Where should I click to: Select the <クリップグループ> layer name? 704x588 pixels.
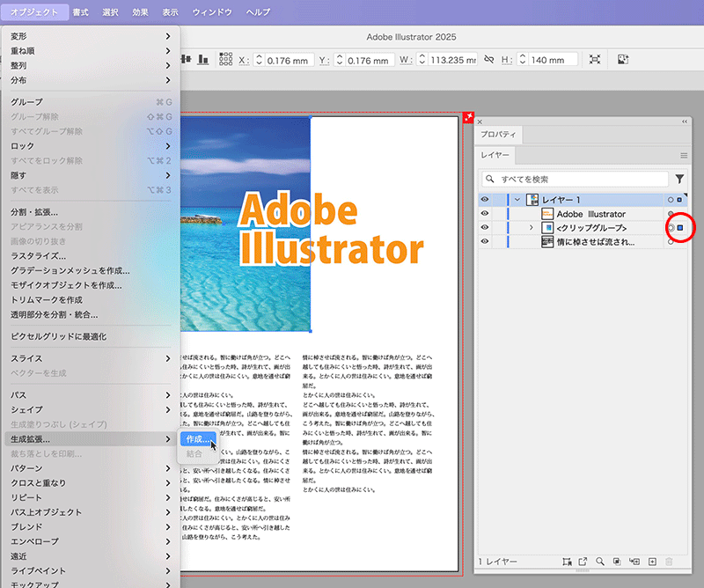[x=591, y=228]
